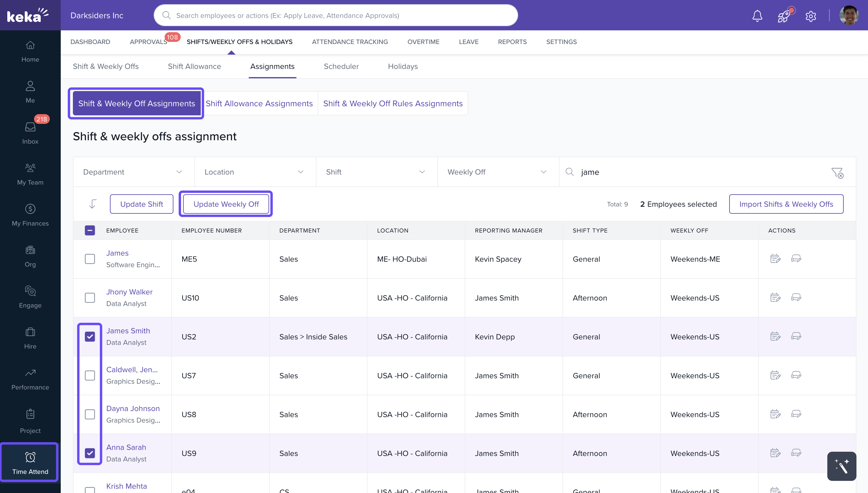Click the weekly off icon for Jhony Walker
Screen dimensions: 868x493
point(796,297)
